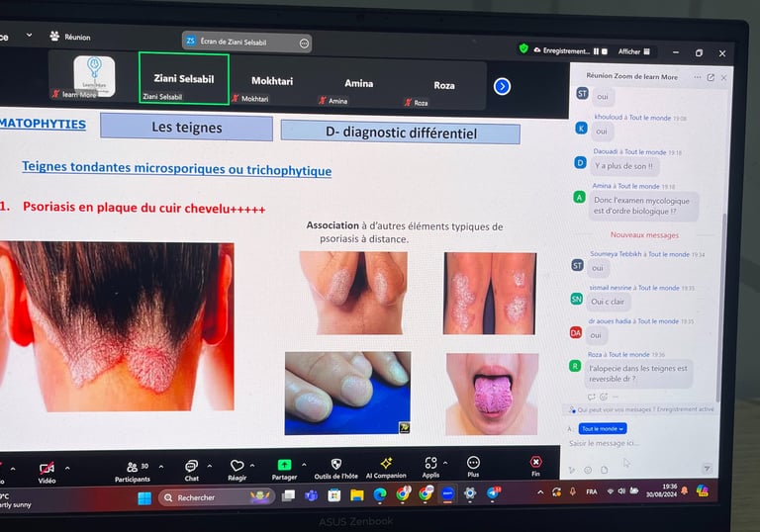The width and height of the screenshot is (760, 532).
Task: Expand options arrow beside Participants
Action: point(161,467)
